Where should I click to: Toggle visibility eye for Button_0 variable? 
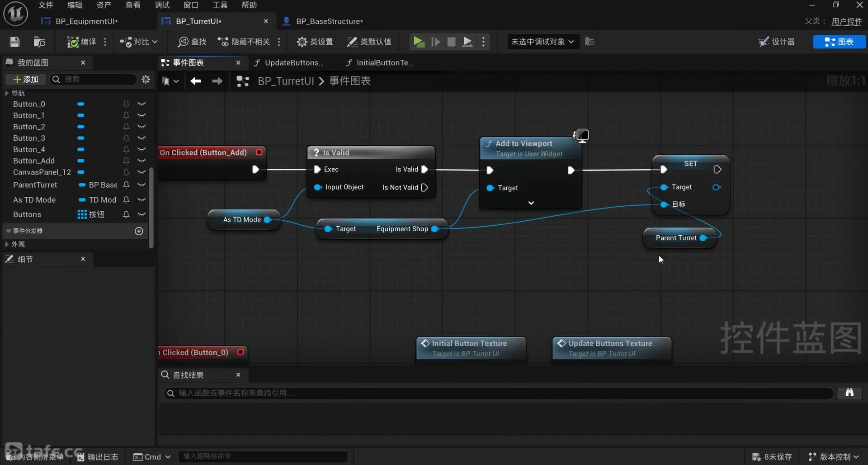142,104
